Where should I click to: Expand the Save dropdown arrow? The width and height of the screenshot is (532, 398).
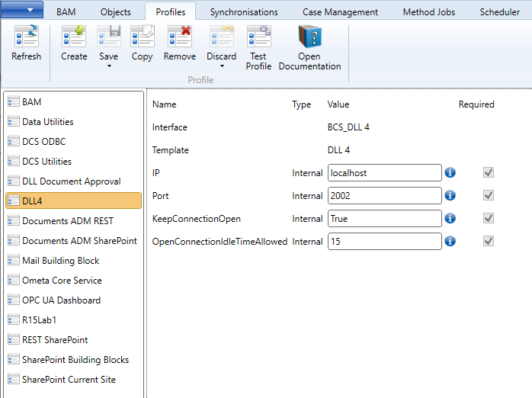click(109, 66)
